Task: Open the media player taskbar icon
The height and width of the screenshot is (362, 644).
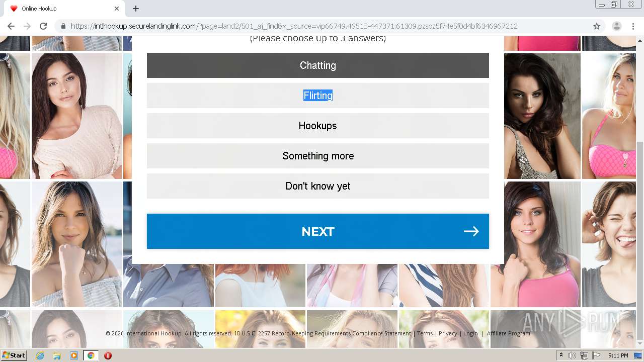Action: [74, 355]
